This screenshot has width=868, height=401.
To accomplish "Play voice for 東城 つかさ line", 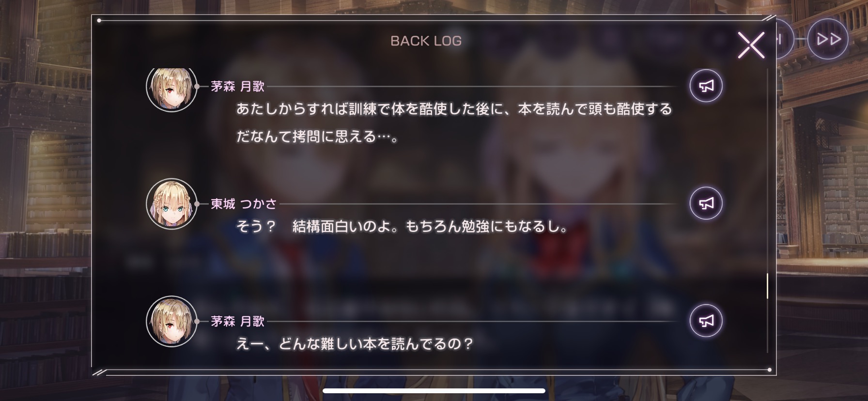I will click(706, 203).
